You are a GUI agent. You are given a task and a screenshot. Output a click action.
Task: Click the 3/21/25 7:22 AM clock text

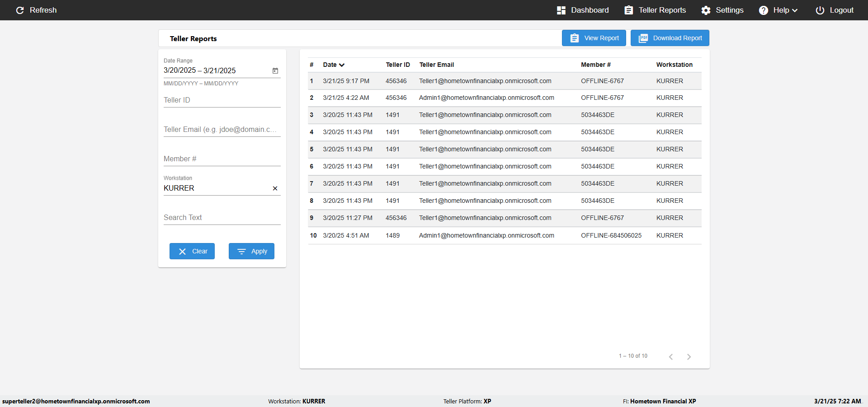click(x=837, y=401)
